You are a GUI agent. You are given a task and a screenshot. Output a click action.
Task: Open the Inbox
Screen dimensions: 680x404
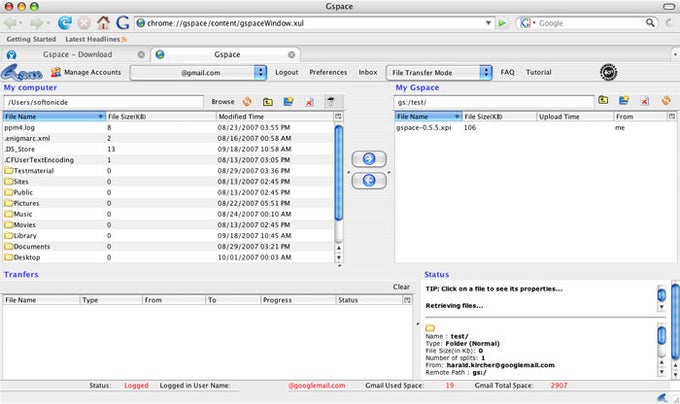click(368, 72)
